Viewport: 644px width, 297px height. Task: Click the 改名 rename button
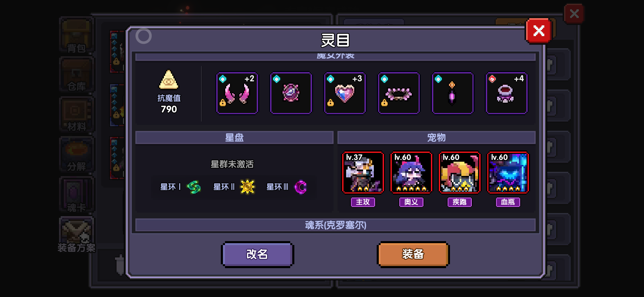(257, 254)
